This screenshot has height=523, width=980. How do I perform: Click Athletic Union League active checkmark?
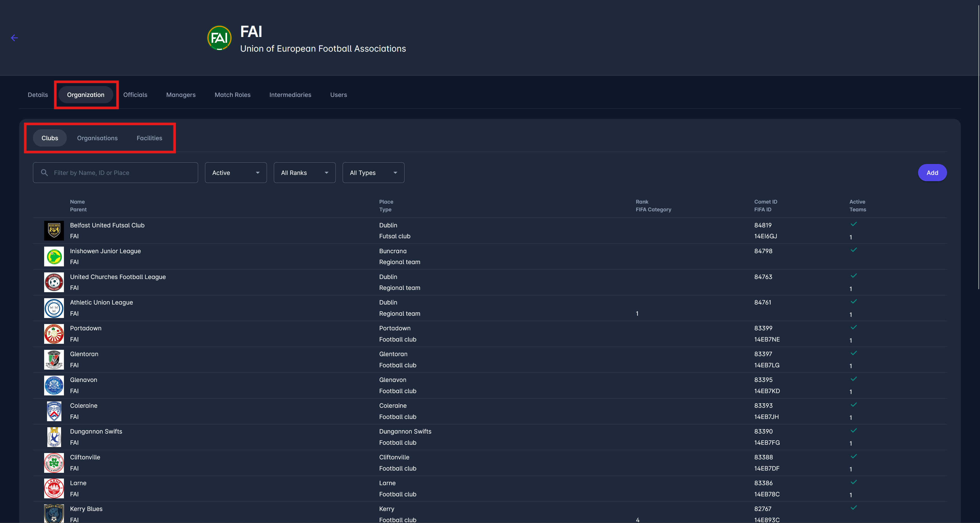tap(854, 301)
